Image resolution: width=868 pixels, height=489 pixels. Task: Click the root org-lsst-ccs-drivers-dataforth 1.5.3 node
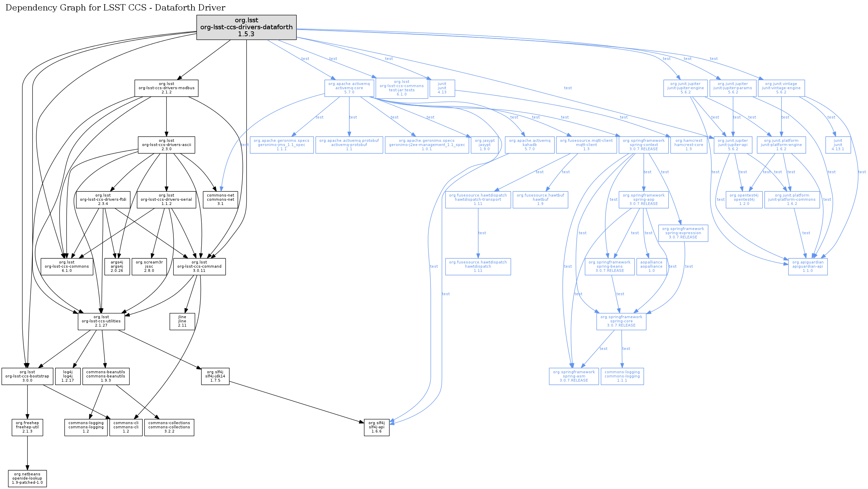[x=246, y=27]
